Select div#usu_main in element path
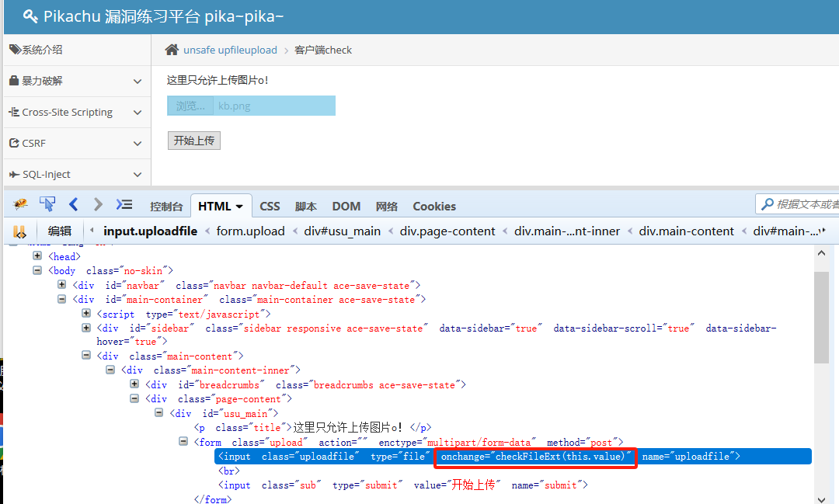The height and width of the screenshot is (504, 839). pyautogui.click(x=343, y=231)
